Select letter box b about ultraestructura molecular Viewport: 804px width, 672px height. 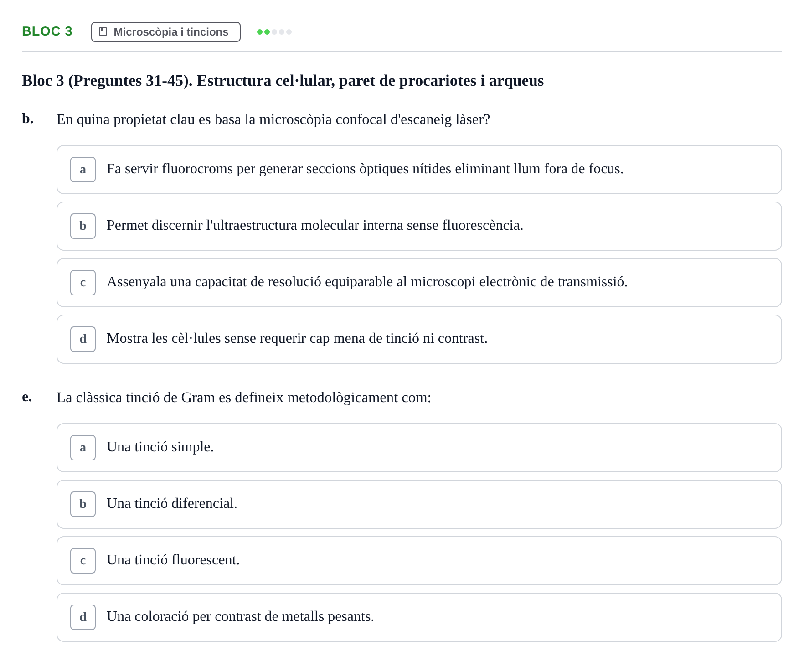pos(83,226)
